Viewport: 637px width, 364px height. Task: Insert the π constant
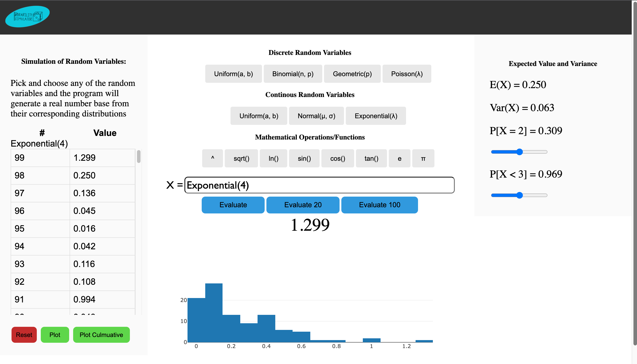click(x=423, y=158)
